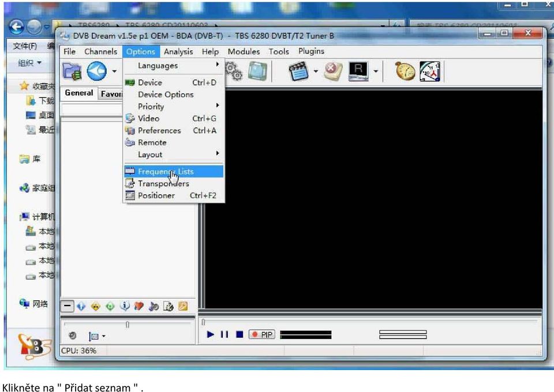Open Device settings menu entry
This screenshot has width=554, height=392.
pos(174,82)
